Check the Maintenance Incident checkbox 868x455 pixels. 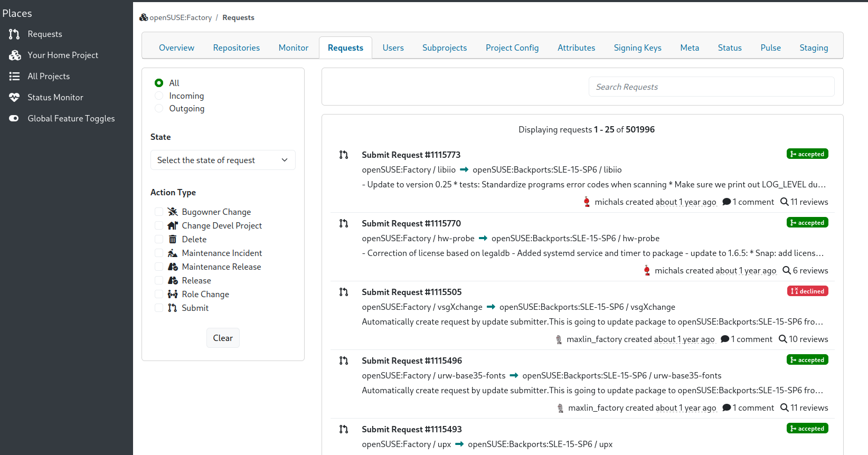click(x=159, y=253)
